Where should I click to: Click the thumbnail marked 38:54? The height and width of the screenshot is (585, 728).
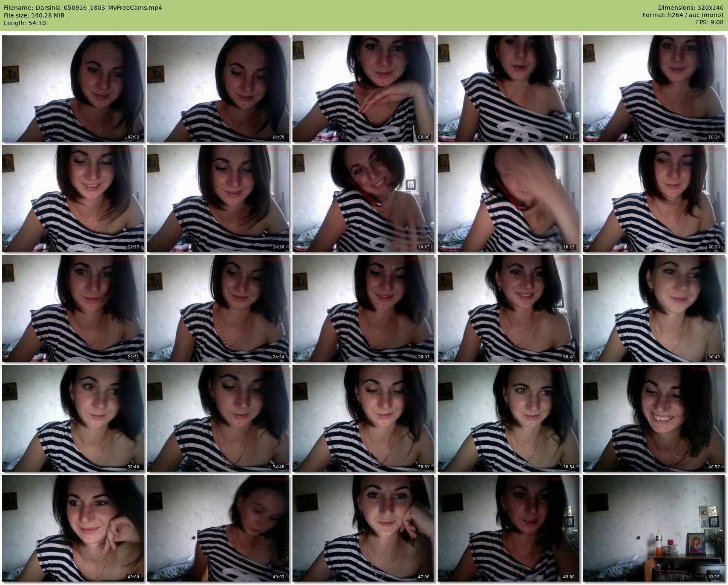pyautogui.click(x=509, y=418)
